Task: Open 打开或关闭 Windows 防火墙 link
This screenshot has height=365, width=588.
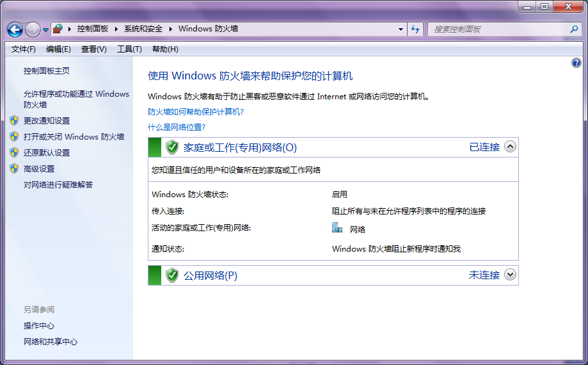Action: coord(74,136)
